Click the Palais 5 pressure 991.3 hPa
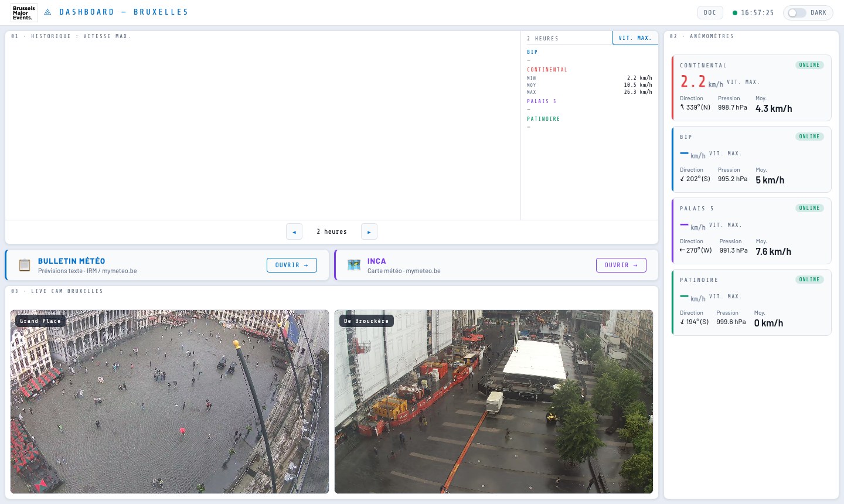The width and height of the screenshot is (844, 504). click(x=734, y=251)
